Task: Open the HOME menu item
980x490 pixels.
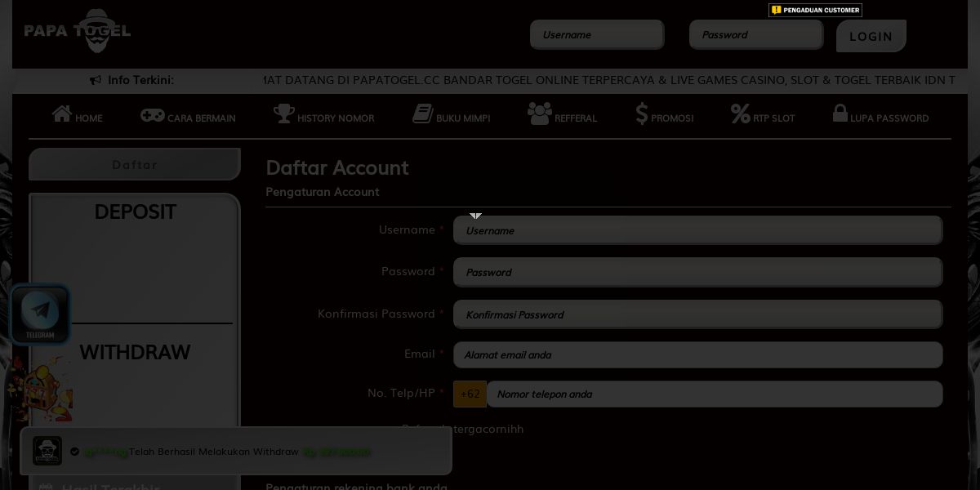Action: tap(89, 118)
